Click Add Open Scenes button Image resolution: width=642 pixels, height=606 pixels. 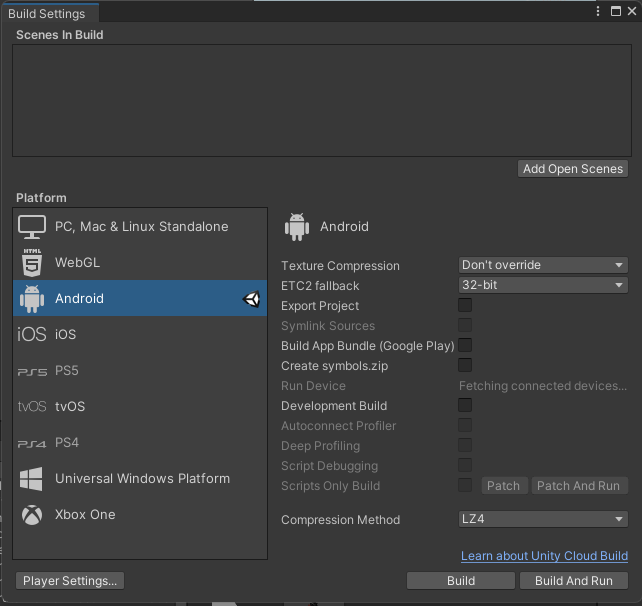pos(573,169)
